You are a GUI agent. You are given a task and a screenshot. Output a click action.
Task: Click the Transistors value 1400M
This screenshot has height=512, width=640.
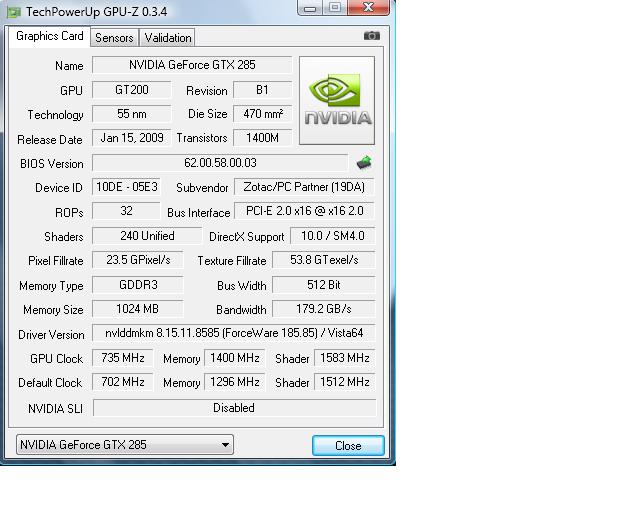262,138
